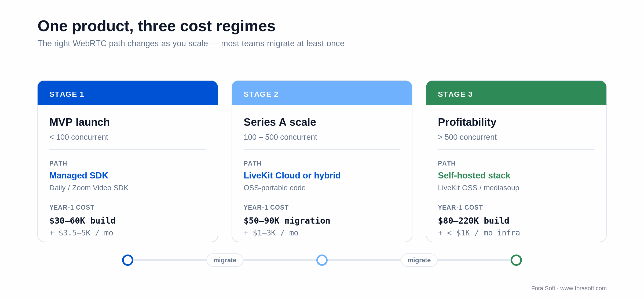Select the STAGE 3 header label

[x=455, y=94]
